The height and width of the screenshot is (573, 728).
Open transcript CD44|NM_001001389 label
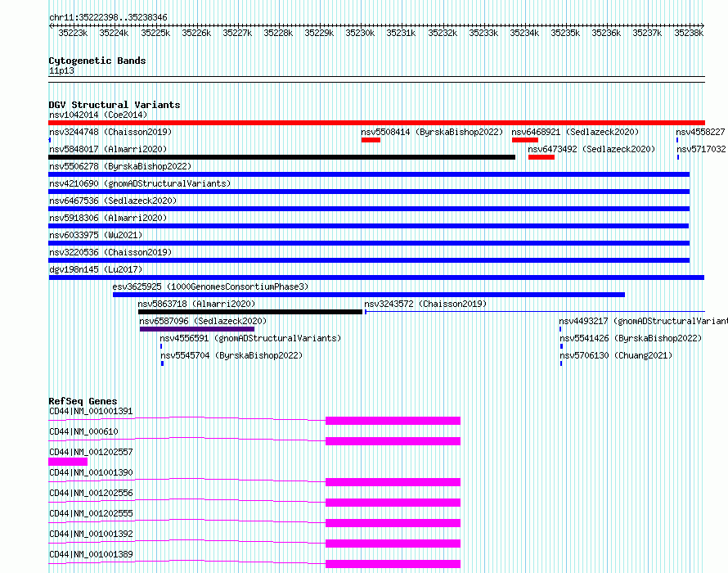[91, 554]
